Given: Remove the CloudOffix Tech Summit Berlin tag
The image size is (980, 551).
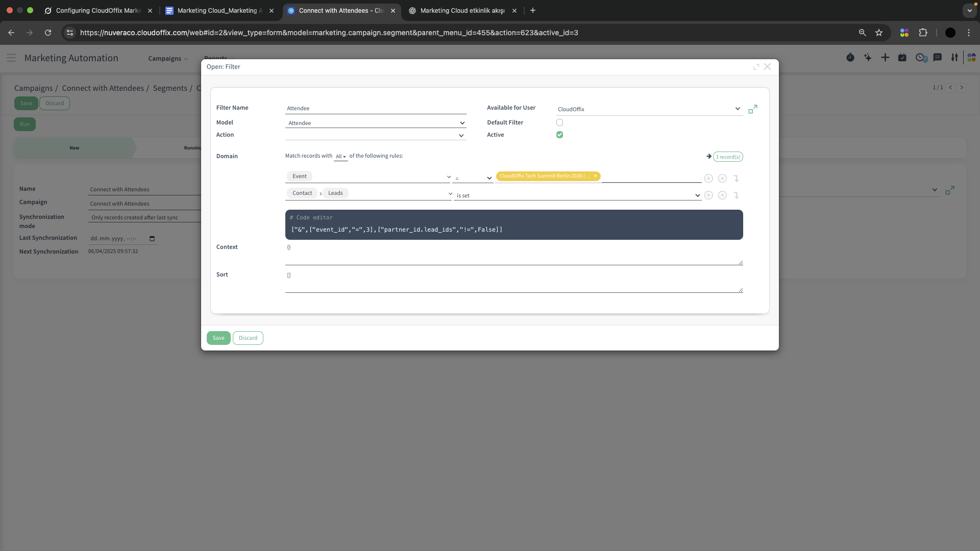Looking at the screenshot, I should [x=595, y=176].
